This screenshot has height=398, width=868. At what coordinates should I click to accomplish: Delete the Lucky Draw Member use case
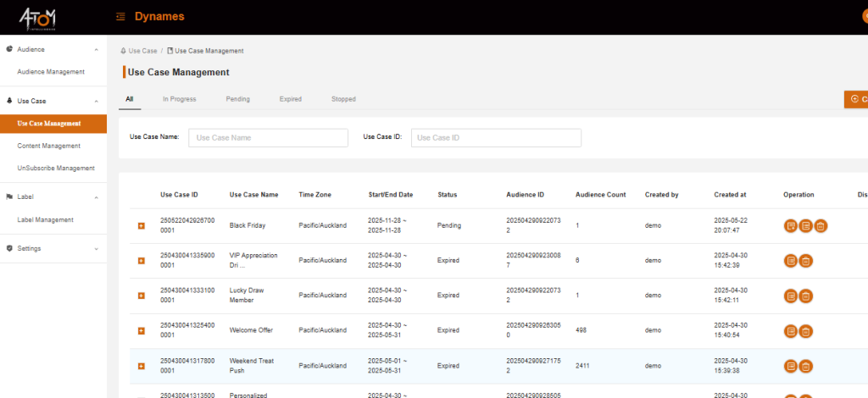coord(806,296)
